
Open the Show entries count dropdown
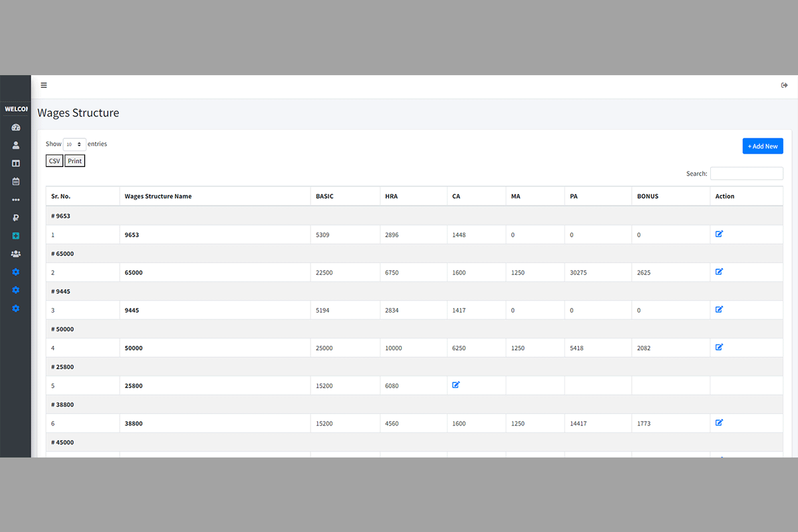tap(74, 144)
